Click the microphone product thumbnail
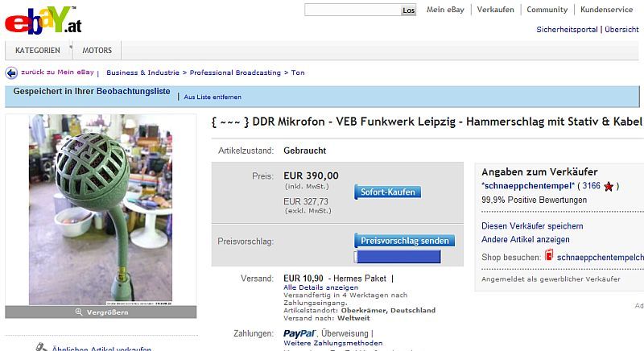This screenshot has width=644, height=351. [101, 210]
